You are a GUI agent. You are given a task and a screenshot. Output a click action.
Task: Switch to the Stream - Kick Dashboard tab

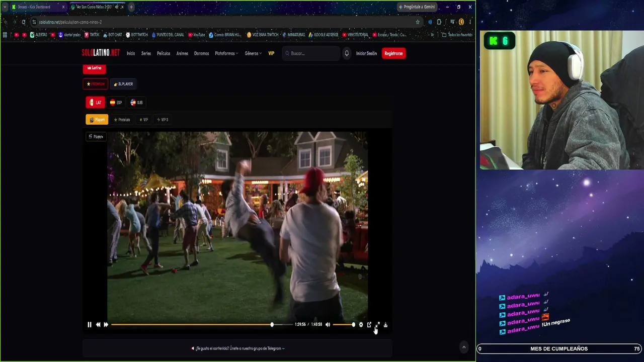(x=37, y=7)
